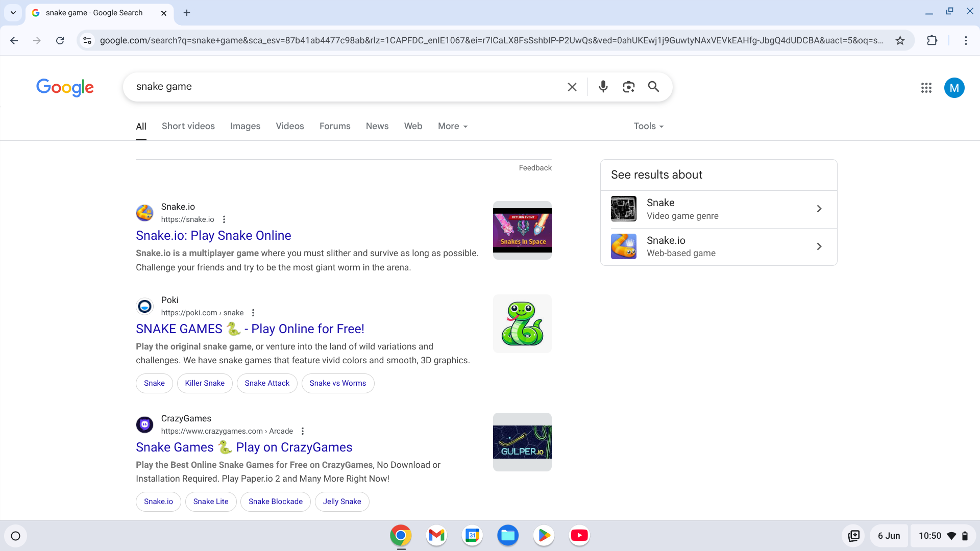Switch to the Short videos tab

(188, 126)
